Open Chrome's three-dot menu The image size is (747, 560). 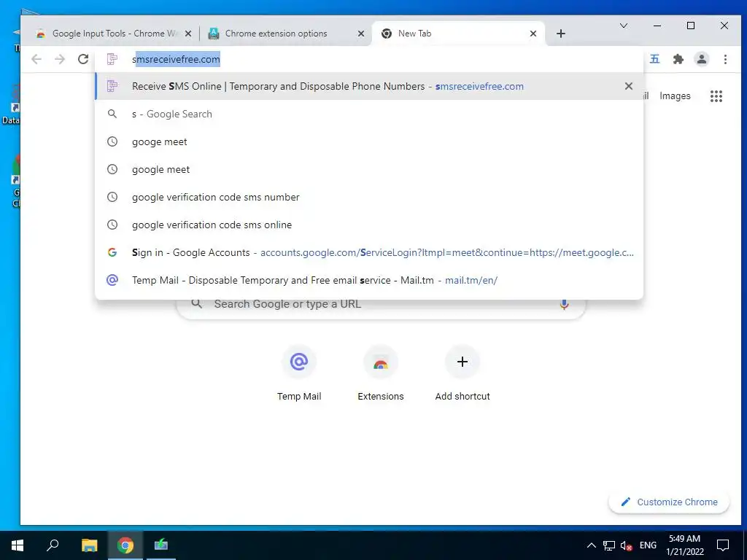coord(725,59)
